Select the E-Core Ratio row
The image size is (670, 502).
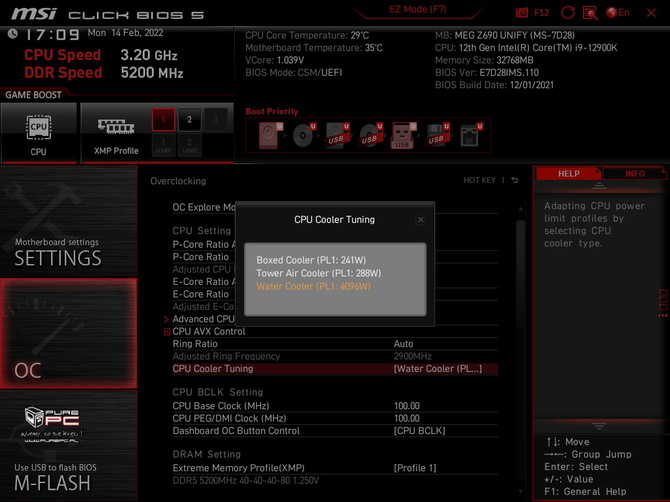point(200,294)
